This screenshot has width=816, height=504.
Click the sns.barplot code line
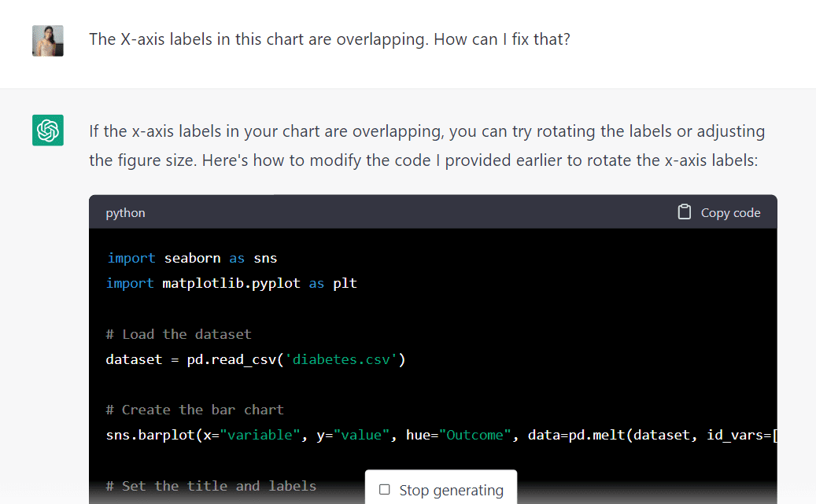[441, 435]
